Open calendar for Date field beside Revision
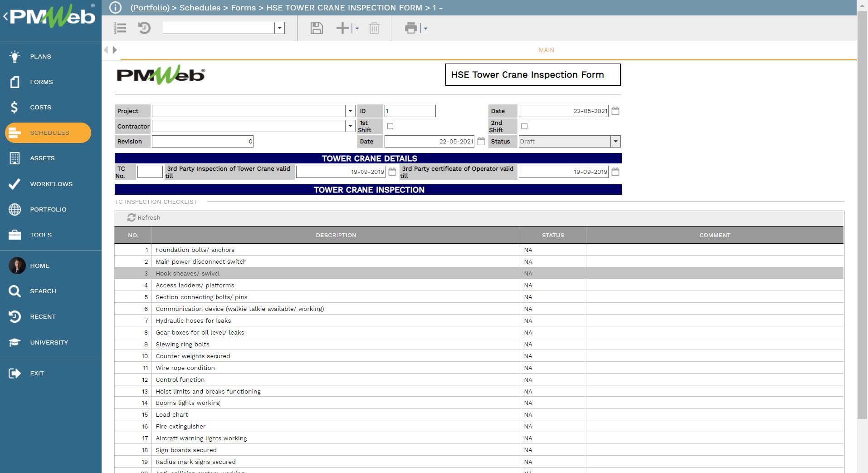868x473 pixels. pyautogui.click(x=481, y=141)
